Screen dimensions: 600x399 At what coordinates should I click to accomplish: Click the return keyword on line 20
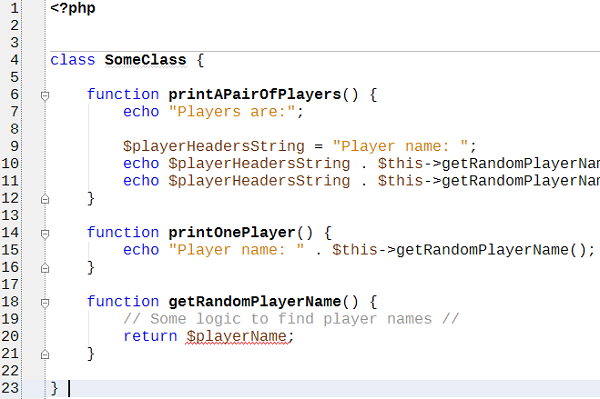(150, 336)
